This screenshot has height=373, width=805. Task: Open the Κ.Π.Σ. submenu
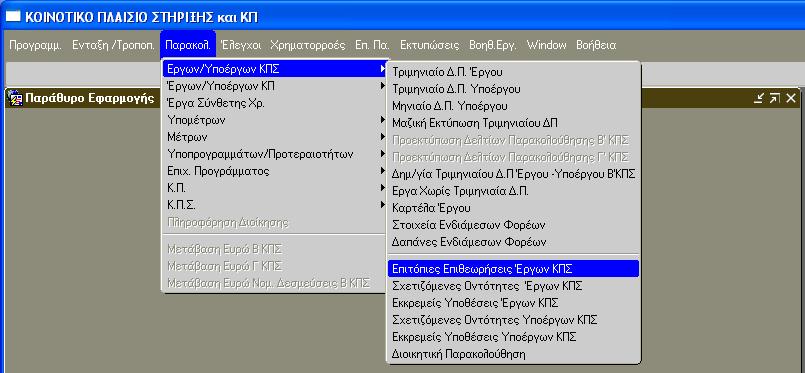275,205
